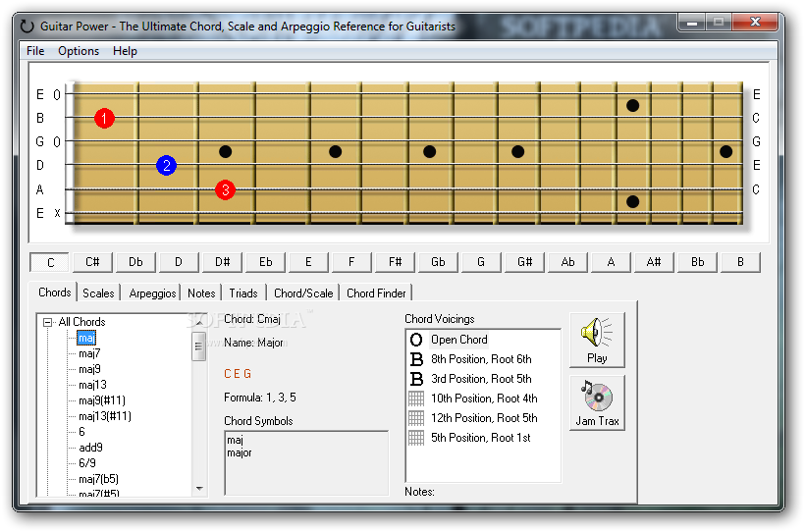Viewport: 805px width, 532px height.
Task: Select the maj13 chord in tree
Action: coord(92,385)
